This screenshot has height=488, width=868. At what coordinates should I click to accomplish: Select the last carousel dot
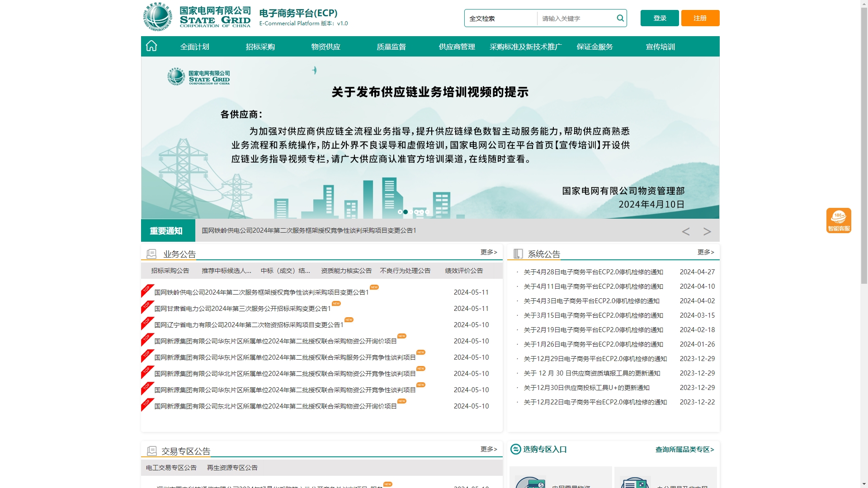pyautogui.click(x=427, y=212)
